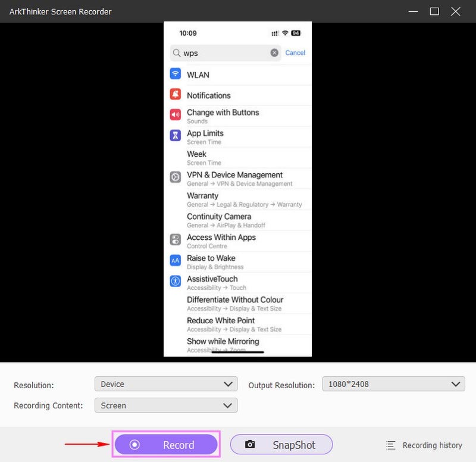Tap the Control Centre toggles icon
The height and width of the screenshot is (462, 476).
coord(176,239)
